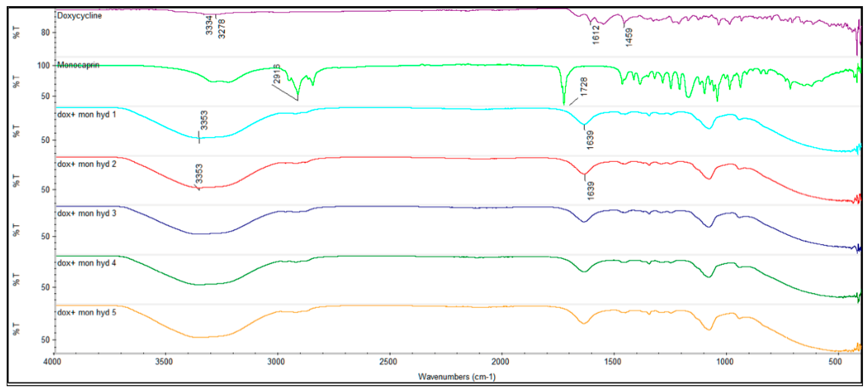Click the Doxycycline spectrum label
This screenshot has width=868, height=391.
point(79,16)
